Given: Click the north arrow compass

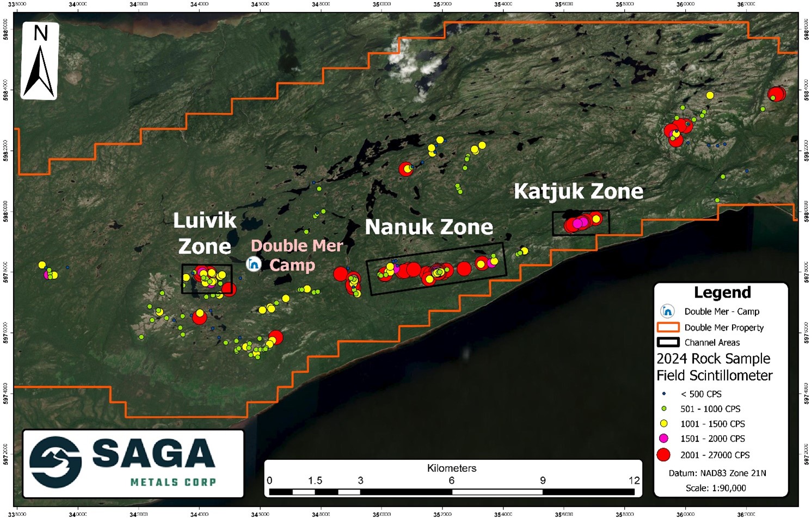Looking at the screenshot, I should (40, 60).
